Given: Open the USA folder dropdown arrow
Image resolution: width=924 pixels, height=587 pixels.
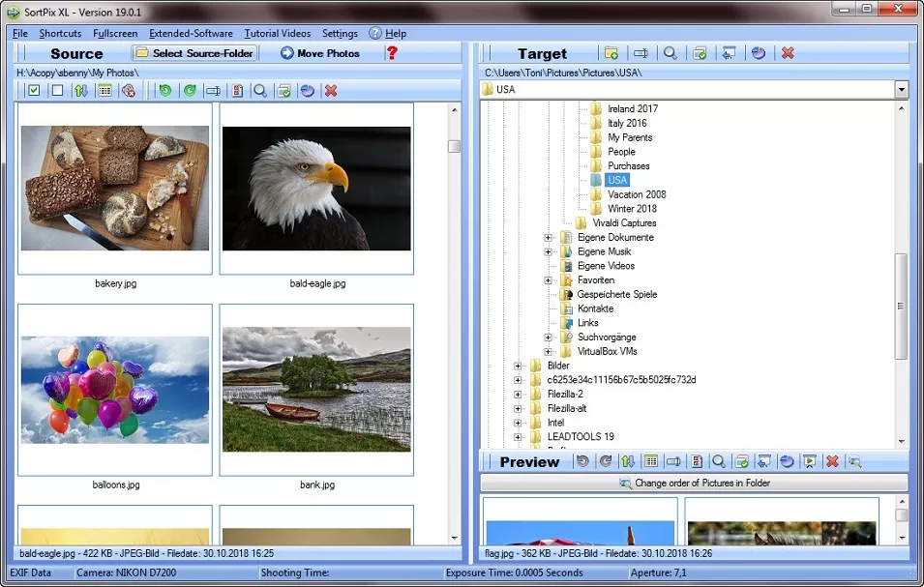Looking at the screenshot, I should coord(901,90).
